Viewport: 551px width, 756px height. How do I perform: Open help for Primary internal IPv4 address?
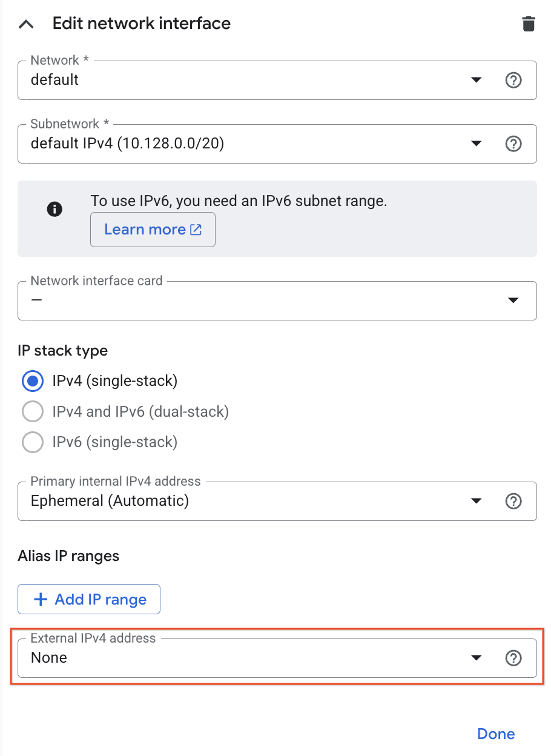pyautogui.click(x=513, y=501)
